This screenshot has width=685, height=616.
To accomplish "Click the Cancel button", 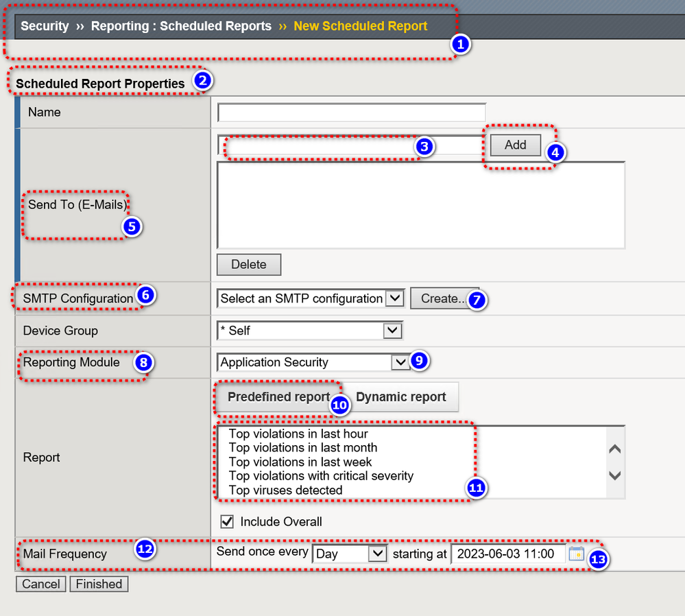I will (x=40, y=584).
